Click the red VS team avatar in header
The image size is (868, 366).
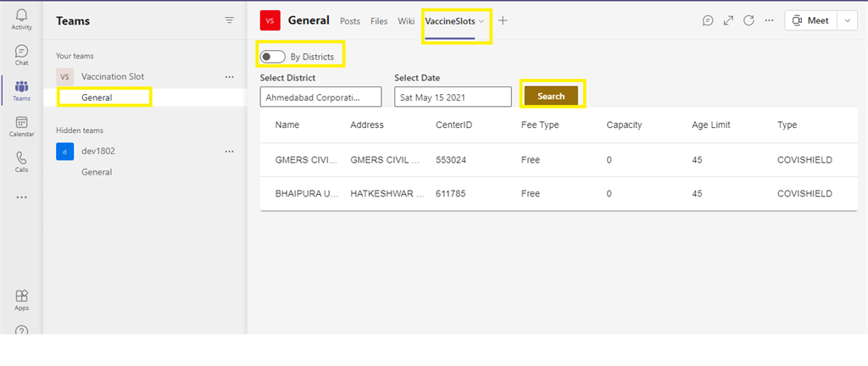tap(270, 20)
